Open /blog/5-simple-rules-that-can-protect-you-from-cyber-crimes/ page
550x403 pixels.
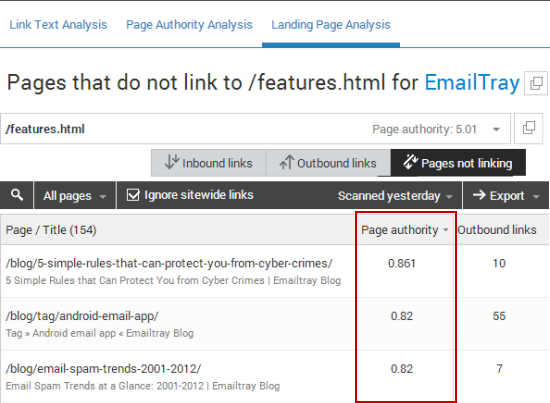click(169, 263)
